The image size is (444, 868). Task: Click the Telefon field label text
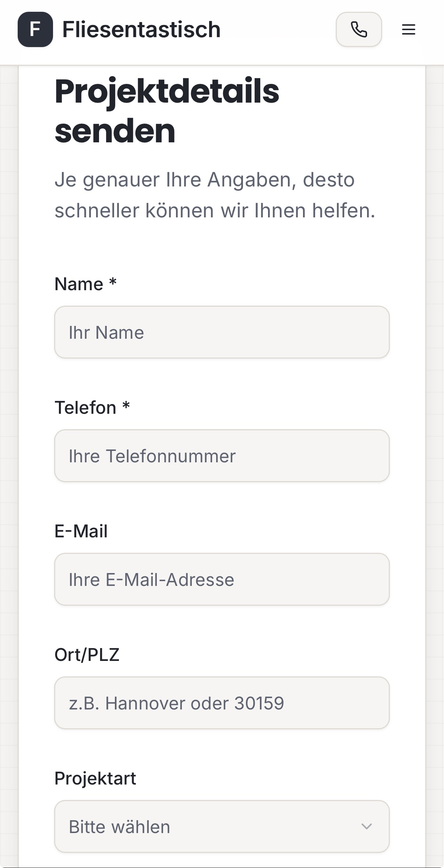point(85,408)
